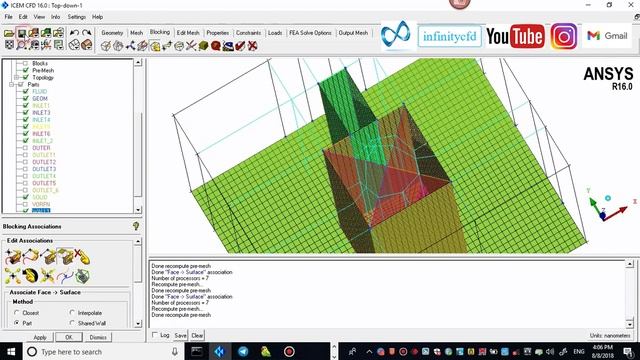The height and width of the screenshot is (360, 640).
Task: Click the Blocking Associations help icon
Action: coord(136,226)
